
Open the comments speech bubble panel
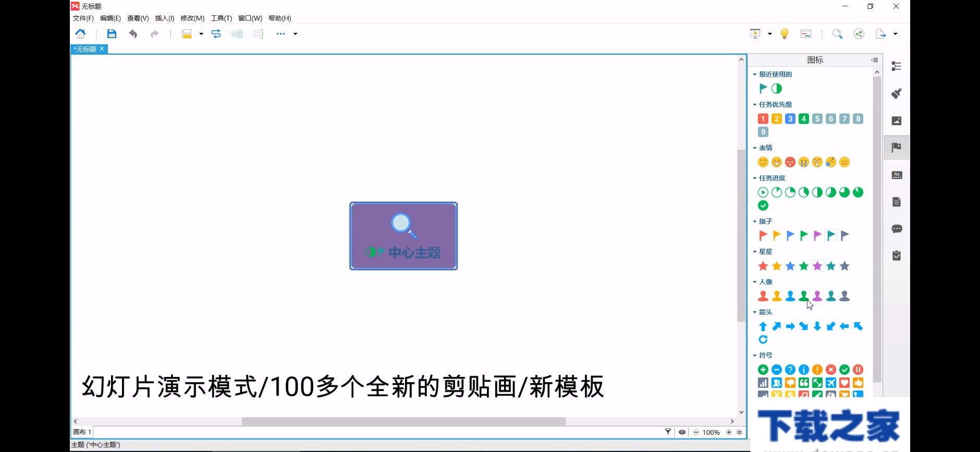click(x=897, y=229)
